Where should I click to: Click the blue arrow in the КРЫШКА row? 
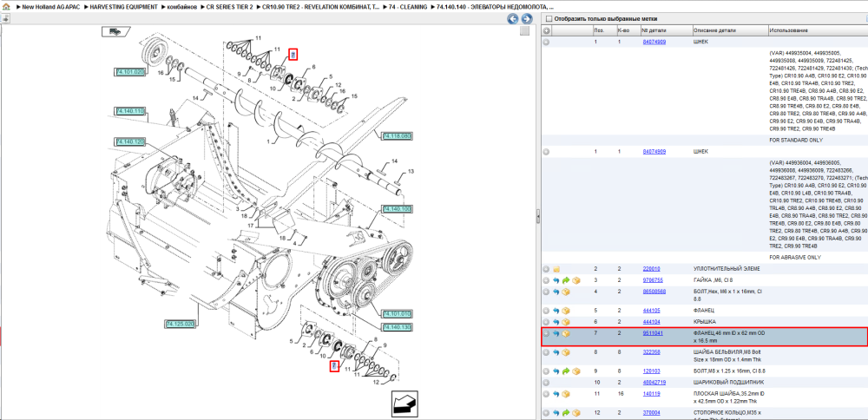tap(556, 322)
